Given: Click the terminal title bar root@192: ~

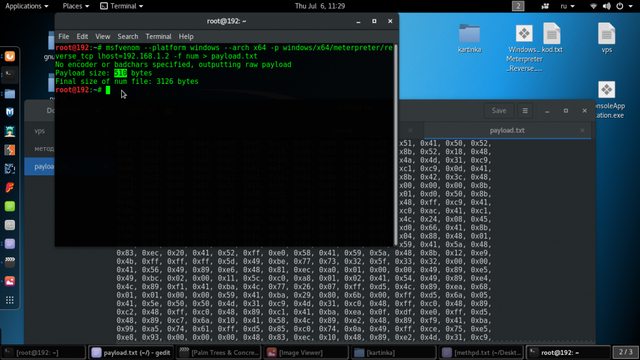Looking at the screenshot, I should coord(226,21).
